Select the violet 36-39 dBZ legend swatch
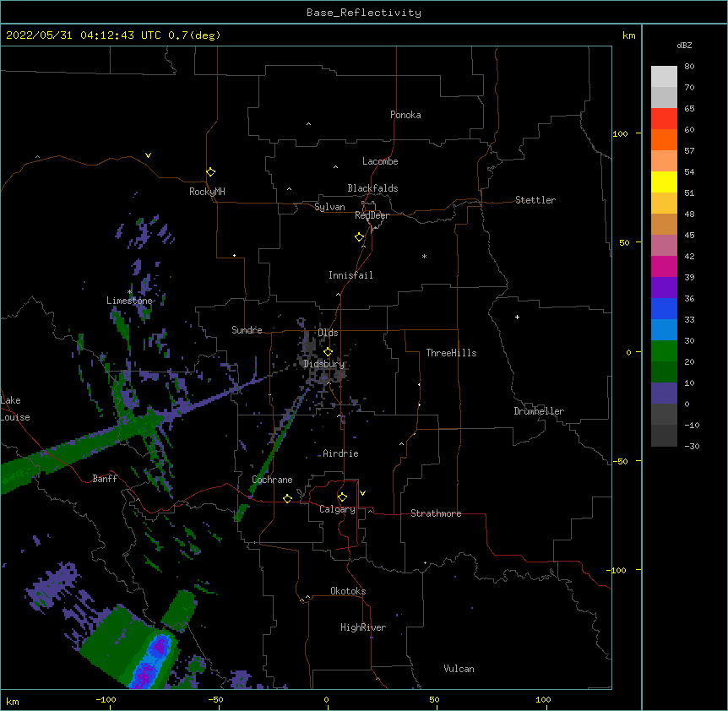The height and width of the screenshot is (711, 728). pyautogui.click(x=664, y=288)
